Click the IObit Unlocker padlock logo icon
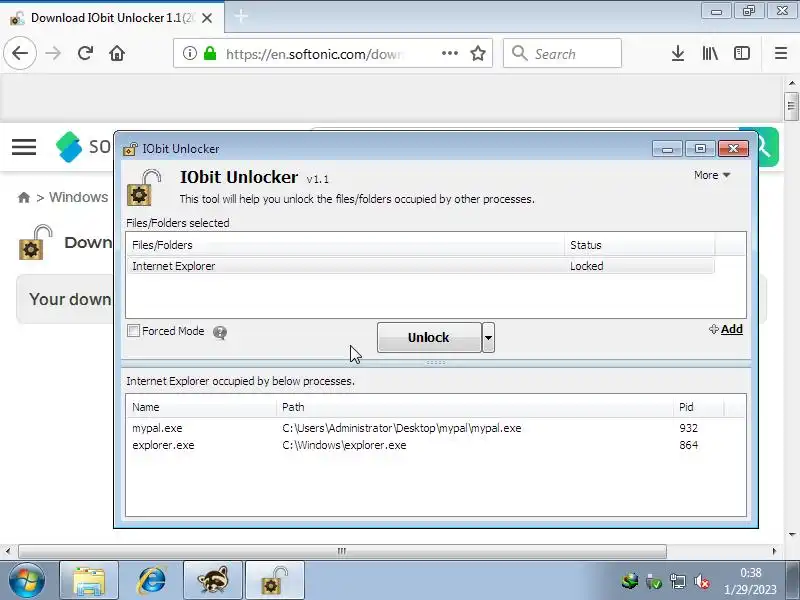This screenshot has width=800, height=600. [x=144, y=187]
